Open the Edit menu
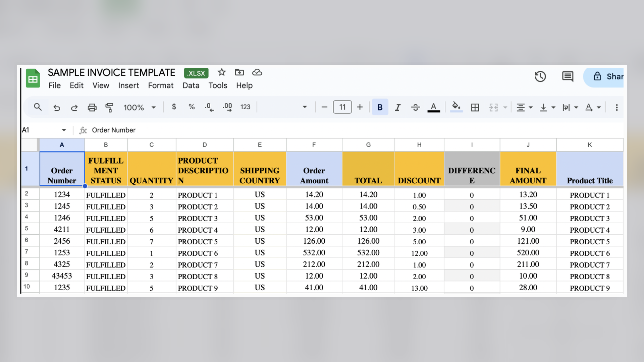This screenshot has width=644, height=362. click(76, 85)
